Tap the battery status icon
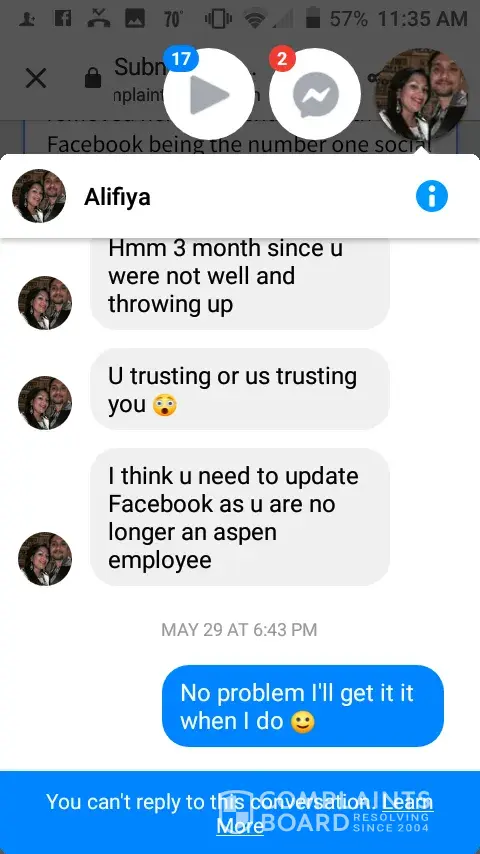480x854 pixels. point(312,19)
